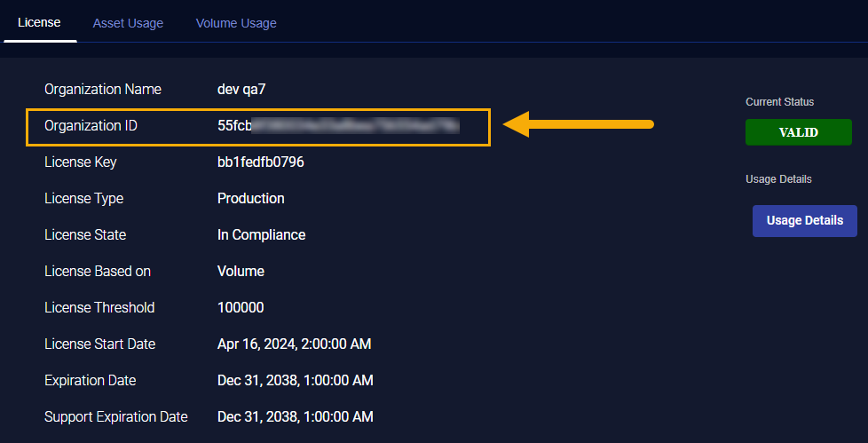Click the blue Usage Details button
Viewport: 868px width, 443px height.
click(x=804, y=220)
